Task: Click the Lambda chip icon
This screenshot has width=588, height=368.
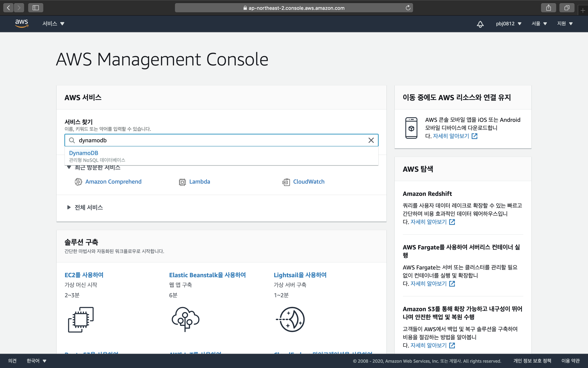Action: click(182, 182)
